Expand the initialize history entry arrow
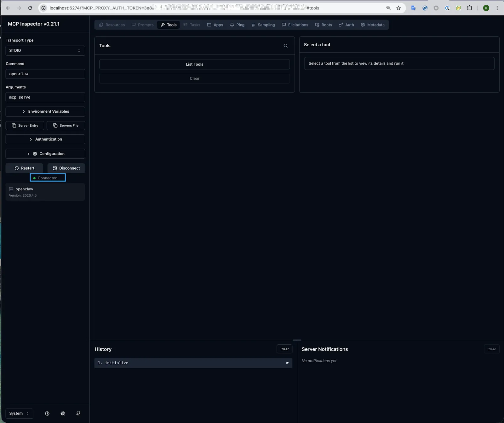 [287, 363]
